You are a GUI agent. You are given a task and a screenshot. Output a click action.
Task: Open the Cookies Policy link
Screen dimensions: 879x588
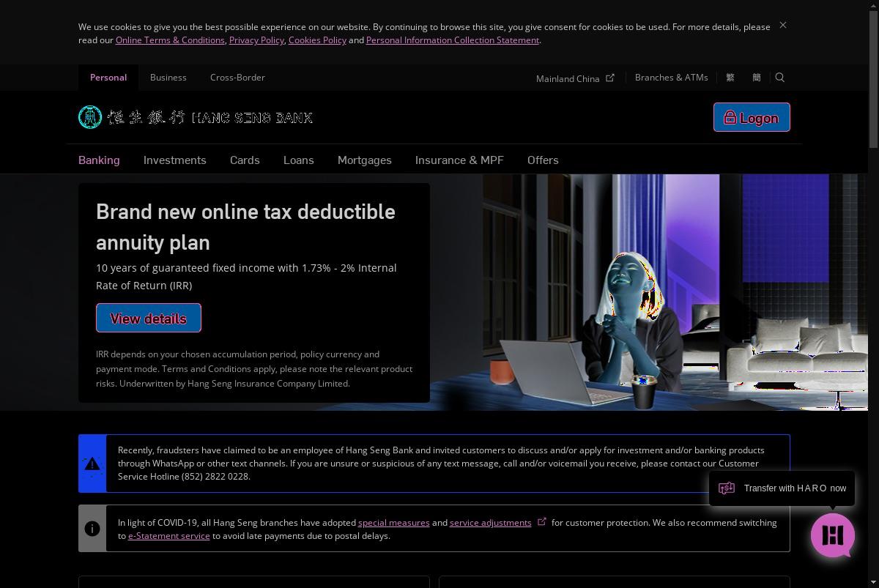317,40
